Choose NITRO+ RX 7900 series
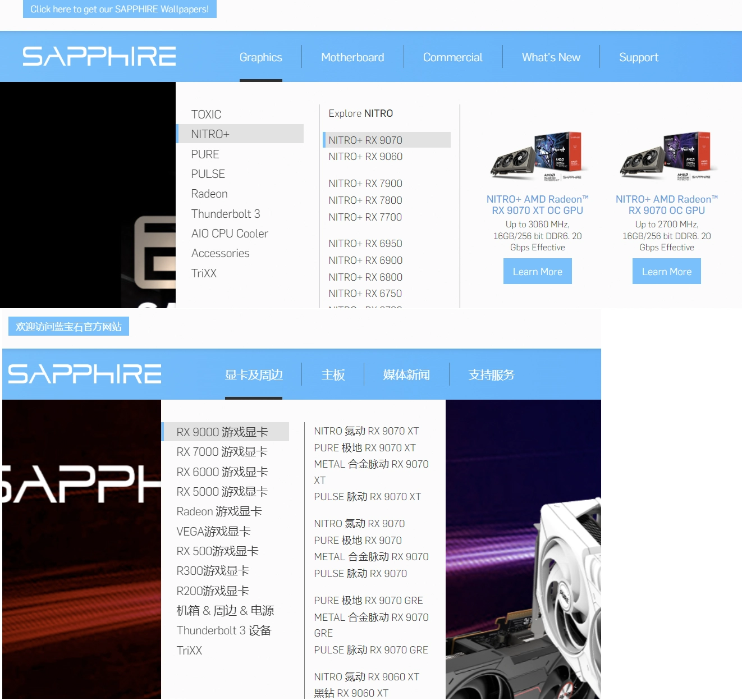 (365, 184)
